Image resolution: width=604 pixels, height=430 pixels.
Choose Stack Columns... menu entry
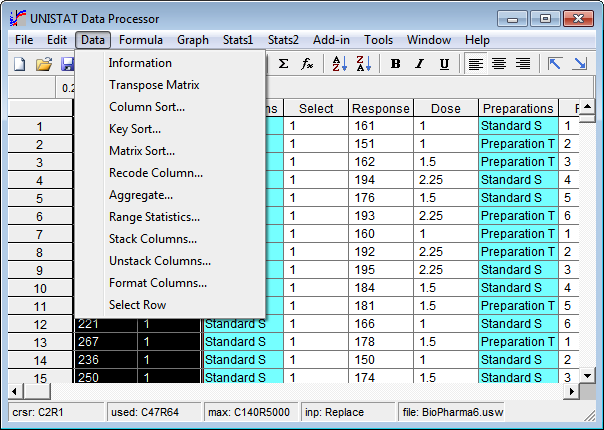coord(170,239)
